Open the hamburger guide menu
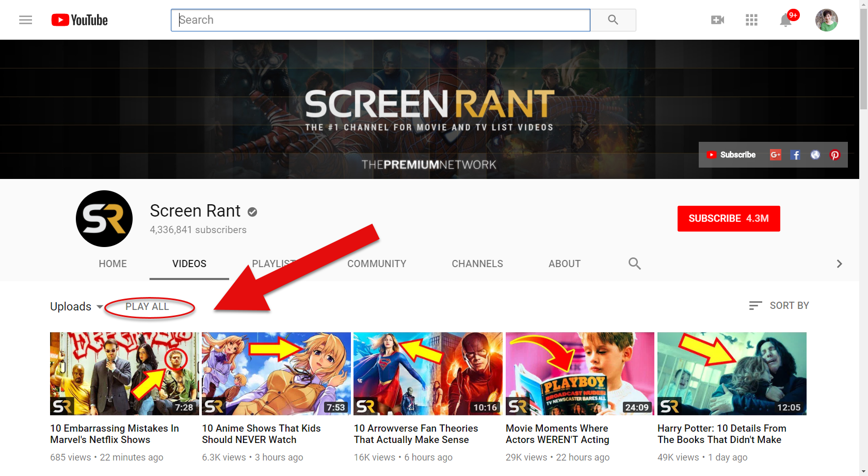The width and height of the screenshot is (868, 476). pos(25,20)
